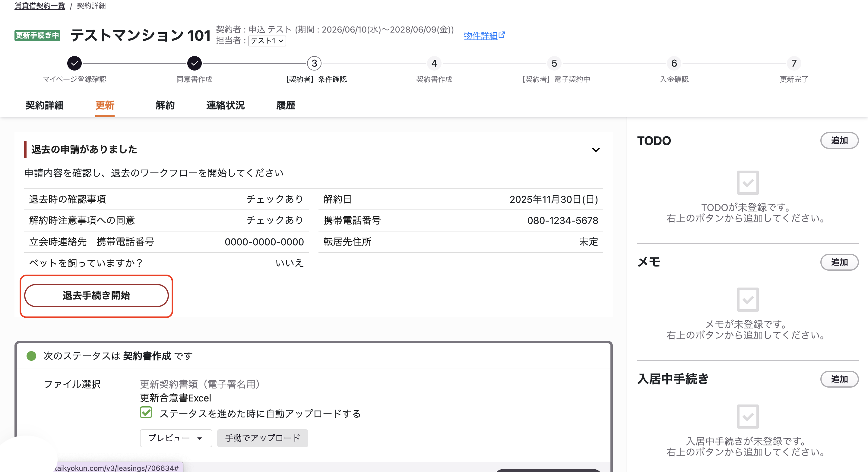
Task: Open the 物件詳細 external link
Action: tap(484, 36)
